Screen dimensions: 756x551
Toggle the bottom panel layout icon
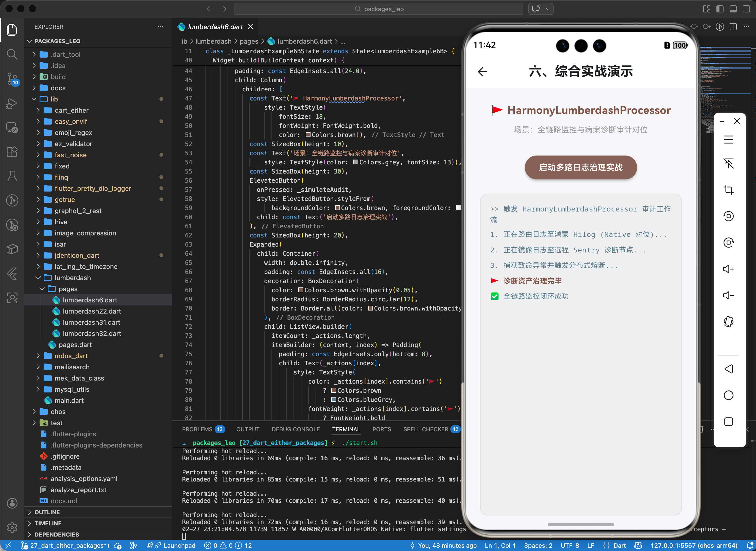[733, 9]
